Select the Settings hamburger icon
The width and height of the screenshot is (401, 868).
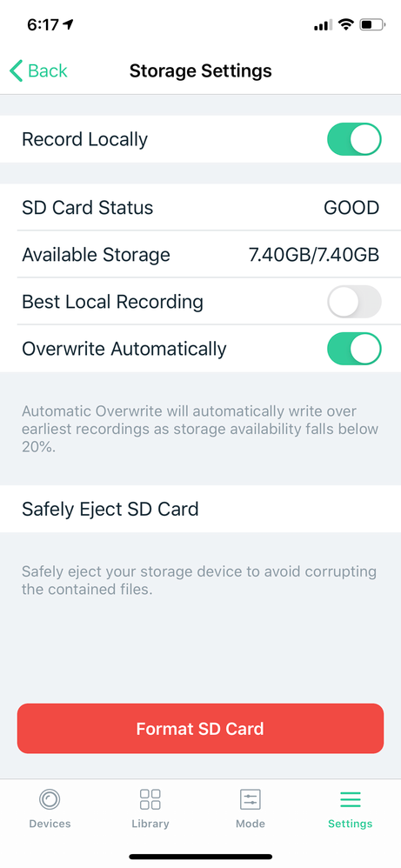click(x=350, y=799)
